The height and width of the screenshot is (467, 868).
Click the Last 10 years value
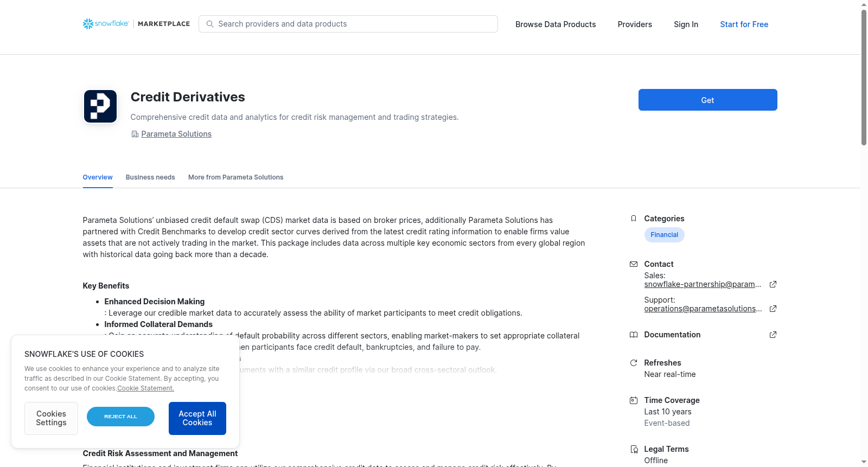click(668, 412)
